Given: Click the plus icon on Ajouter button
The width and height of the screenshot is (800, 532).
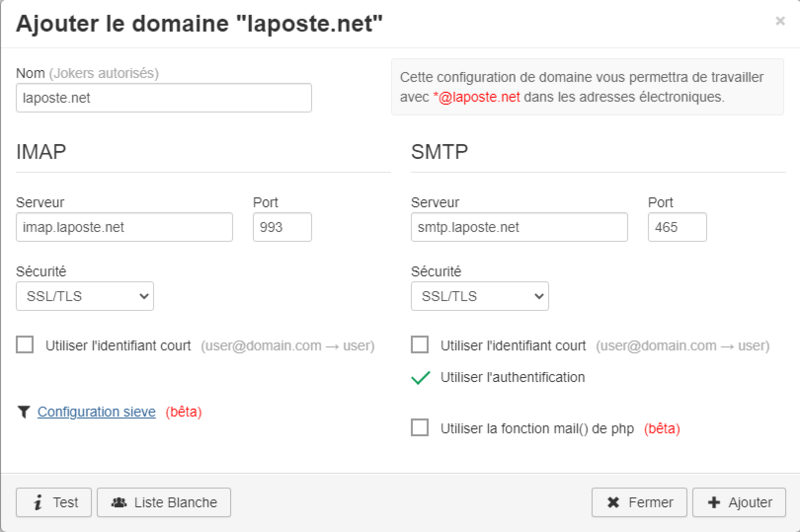Looking at the screenshot, I should point(713,502).
